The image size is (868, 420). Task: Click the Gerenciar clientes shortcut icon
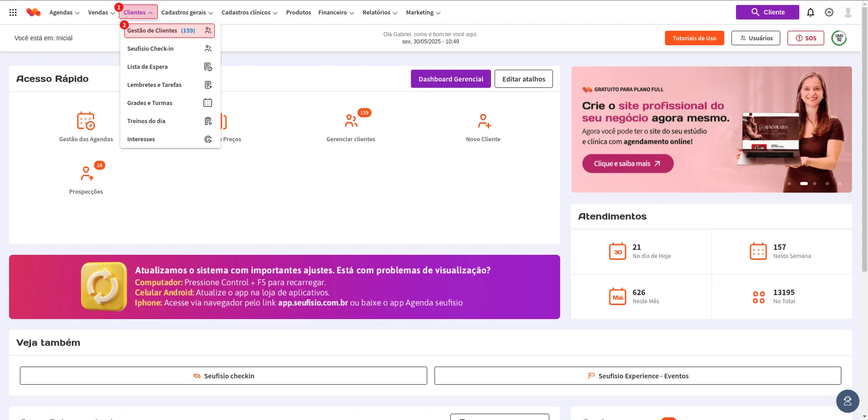click(351, 121)
